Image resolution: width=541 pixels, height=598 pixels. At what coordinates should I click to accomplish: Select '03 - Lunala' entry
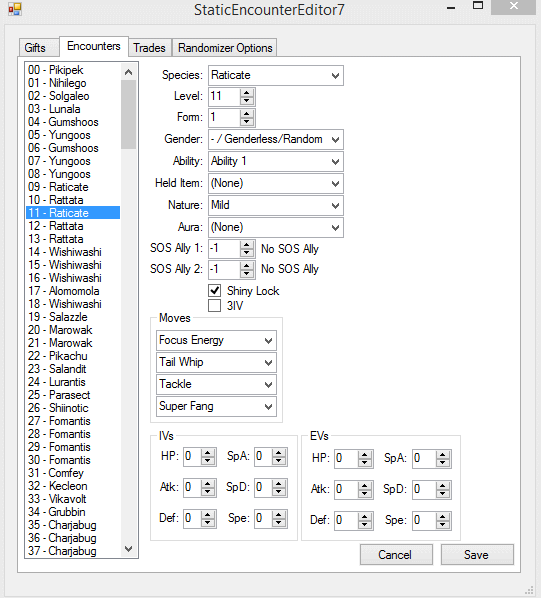[x=73, y=109]
